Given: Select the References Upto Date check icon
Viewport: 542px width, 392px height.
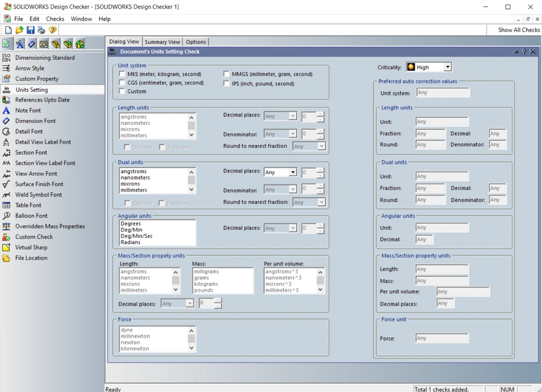Looking at the screenshot, I should (x=6, y=100).
